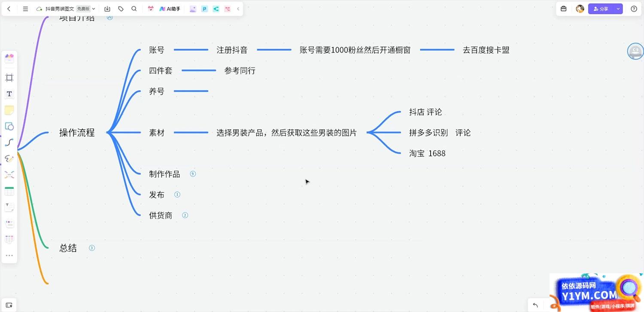
Task: Click the user avatar
Action: point(580,9)
